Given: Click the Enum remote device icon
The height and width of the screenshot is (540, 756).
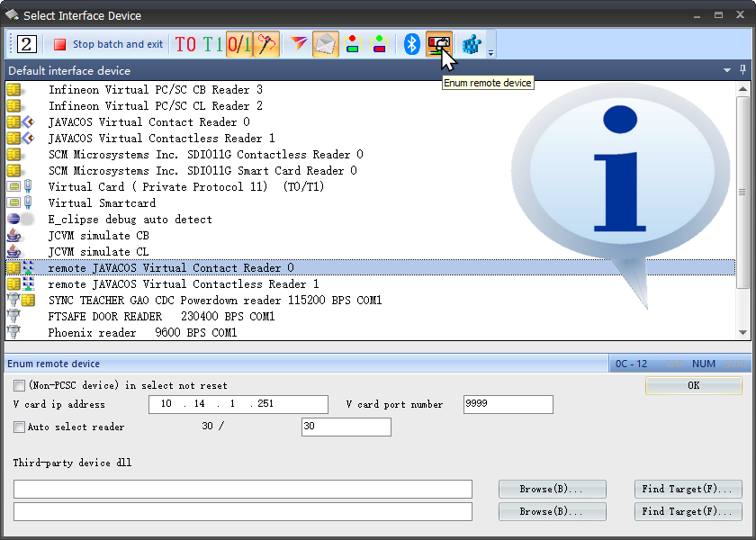Looking at the screenshot, I should tap(438, 44).
